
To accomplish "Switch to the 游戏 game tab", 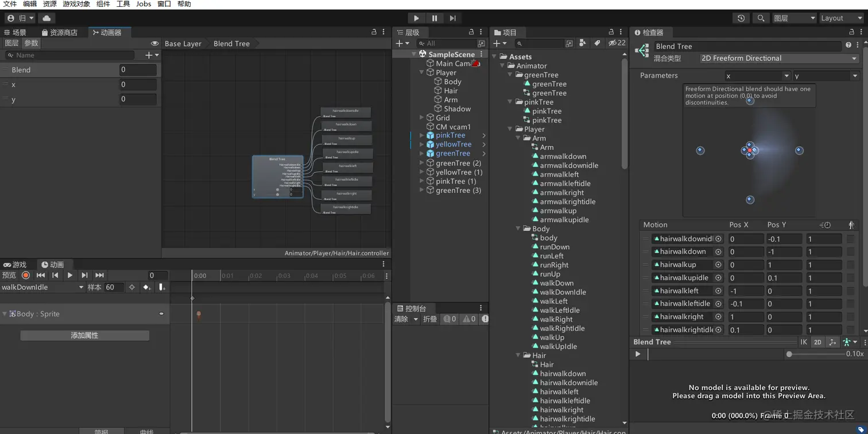I will tap(15, 265).
